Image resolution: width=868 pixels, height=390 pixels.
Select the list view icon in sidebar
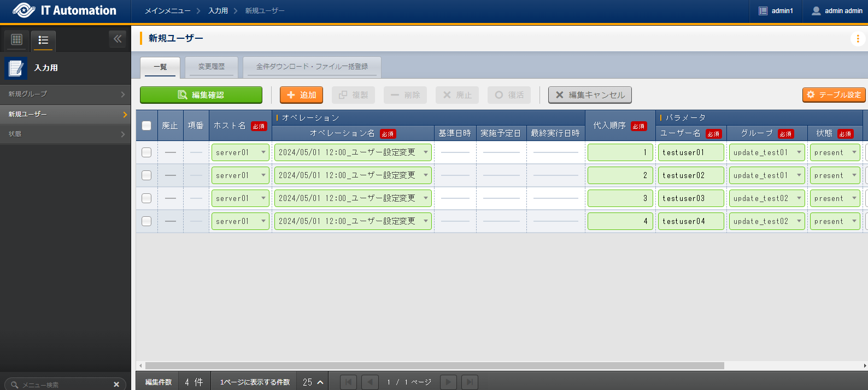pos(43,40)
